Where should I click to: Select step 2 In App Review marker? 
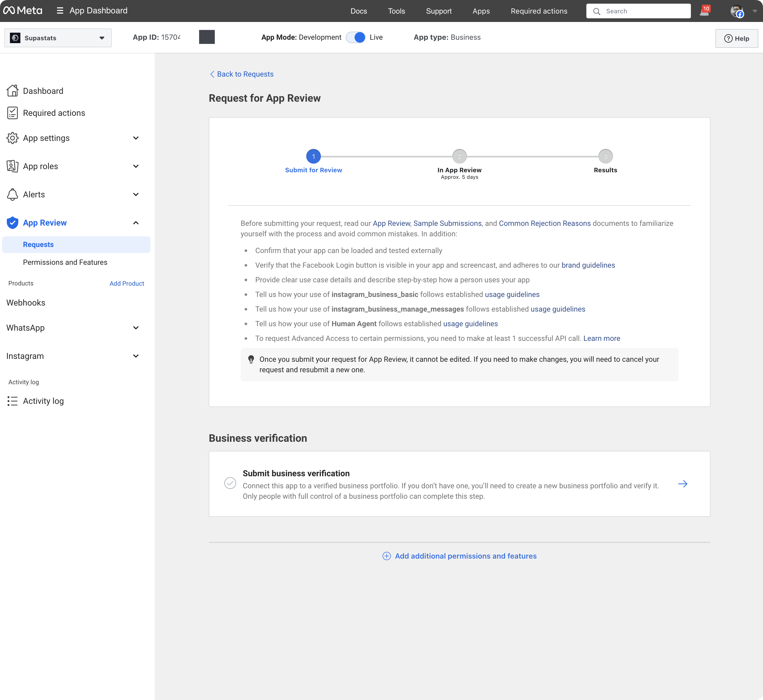point(459,156)
